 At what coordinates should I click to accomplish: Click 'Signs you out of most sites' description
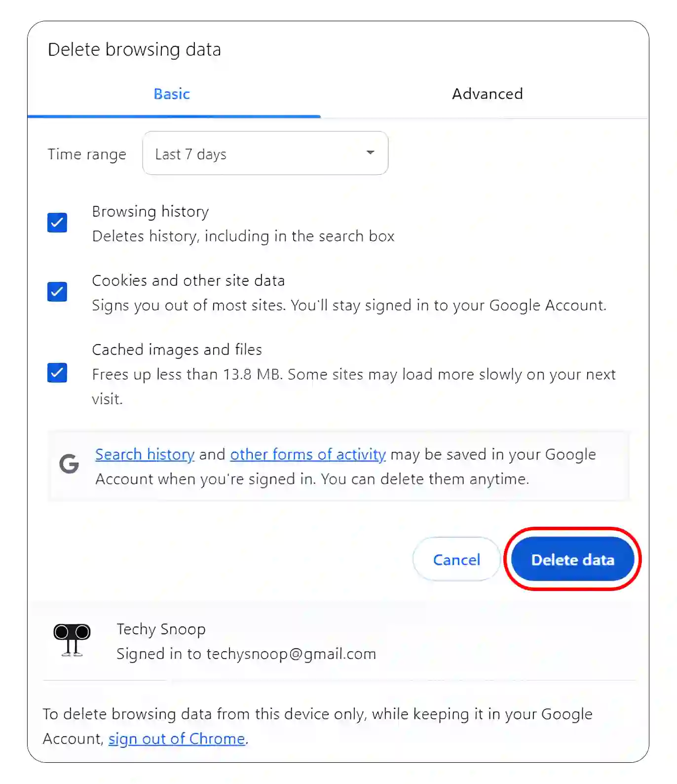[x=349, y=305]
